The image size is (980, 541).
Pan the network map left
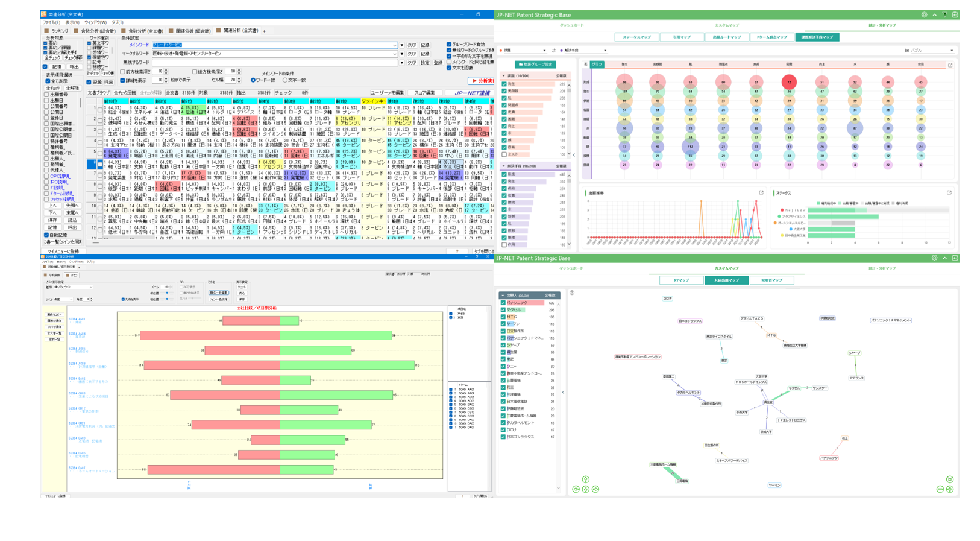coord(576,489)
